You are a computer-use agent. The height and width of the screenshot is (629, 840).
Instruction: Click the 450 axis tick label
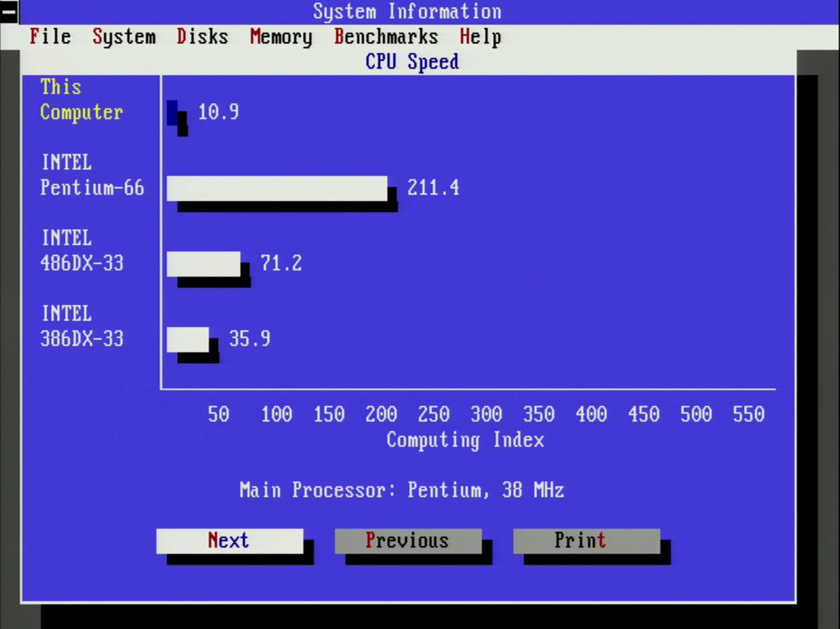click(x=644, y=414)
